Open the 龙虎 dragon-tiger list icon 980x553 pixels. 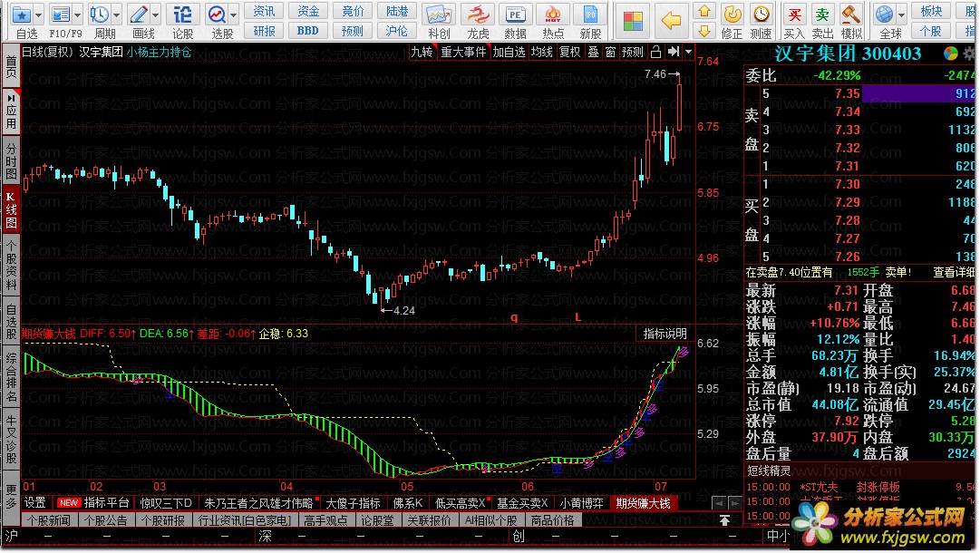[478, 15]
